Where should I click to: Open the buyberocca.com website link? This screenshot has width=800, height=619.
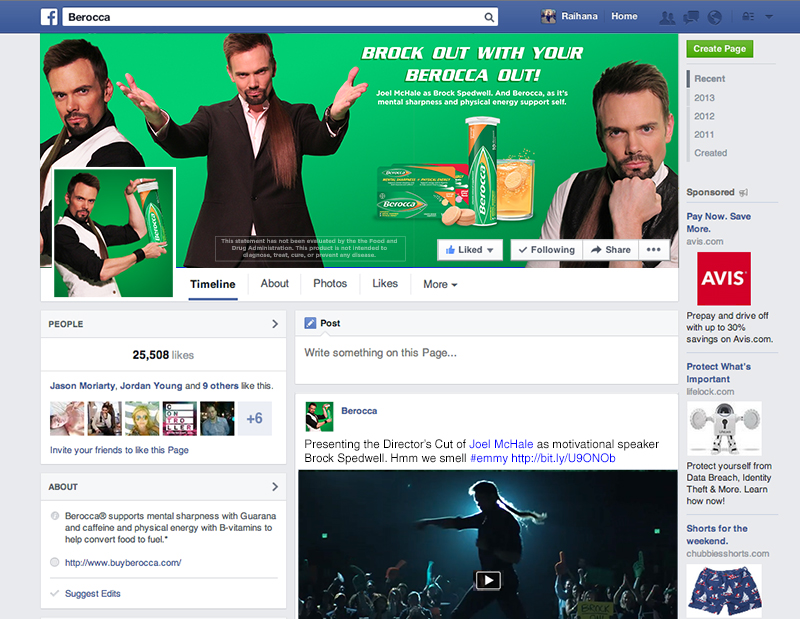point(123,563)
